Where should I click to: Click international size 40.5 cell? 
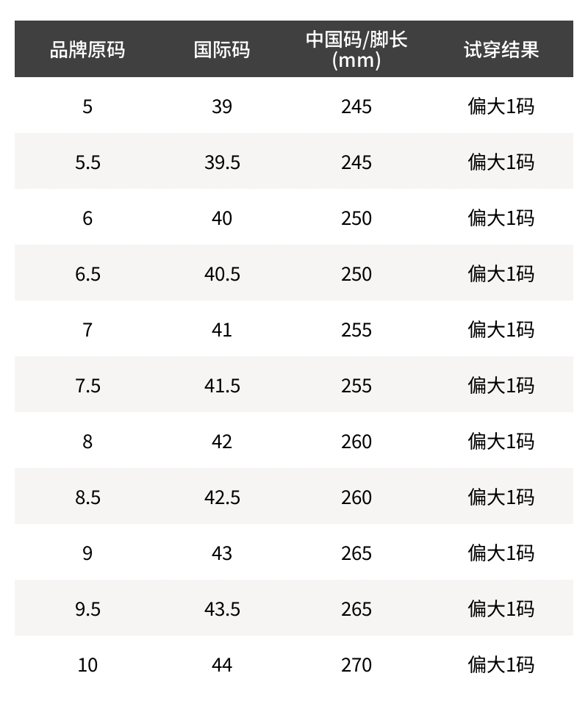tap(221, 274)
